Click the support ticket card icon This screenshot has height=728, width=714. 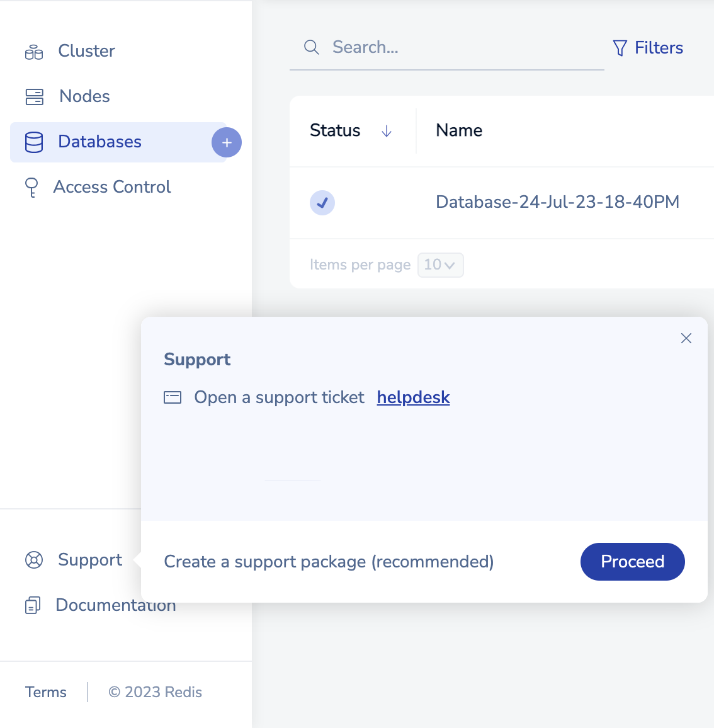coord(173,397)
